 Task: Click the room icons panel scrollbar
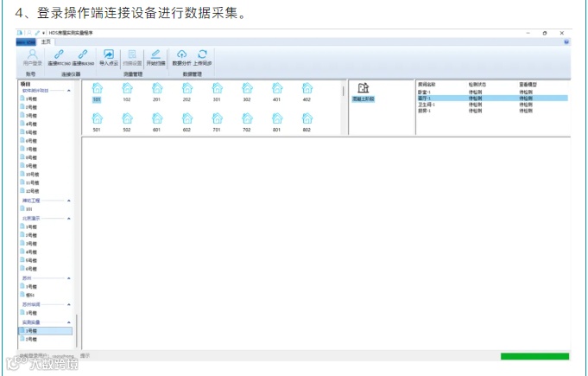pyautogui.click(x=343, y=91)
